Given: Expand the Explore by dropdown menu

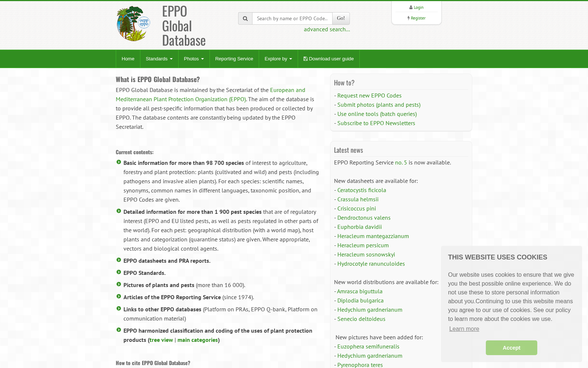Looking at the screenshot, I should [278, 59].
